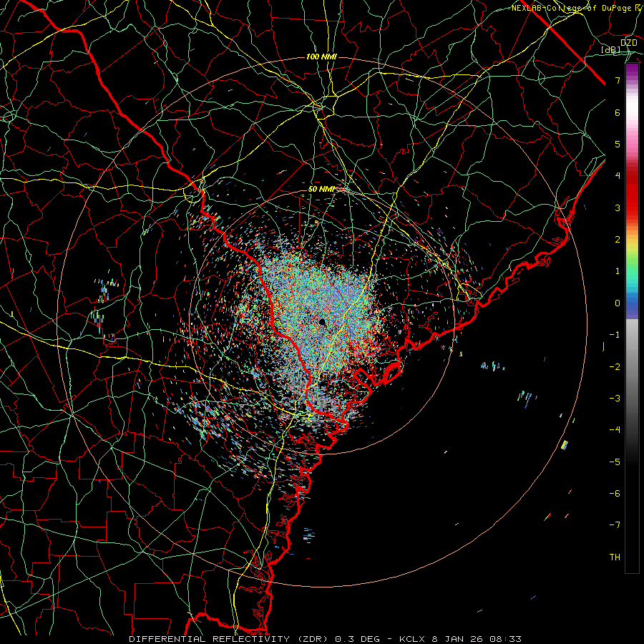Image resolution: width=644 pixels, height=644 pixels.
Task: Click the "2" value on the dB scale
Action: click(618, 240)
